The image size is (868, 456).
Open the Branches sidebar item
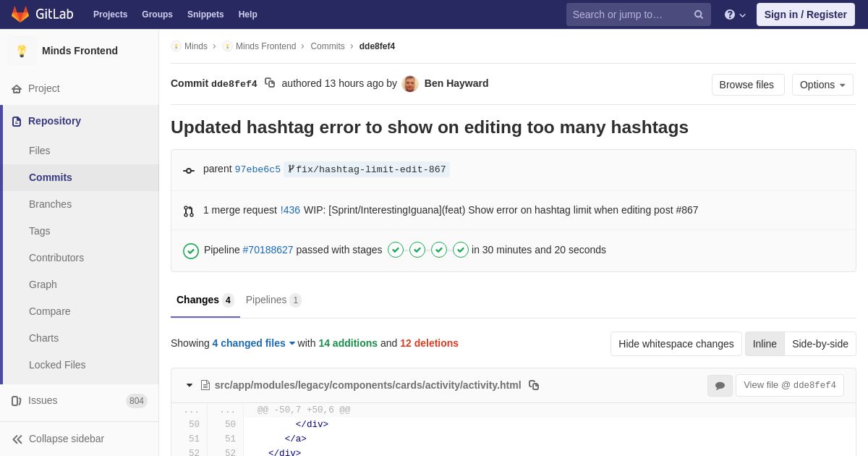pyautogui.click(x=50, y=204)
